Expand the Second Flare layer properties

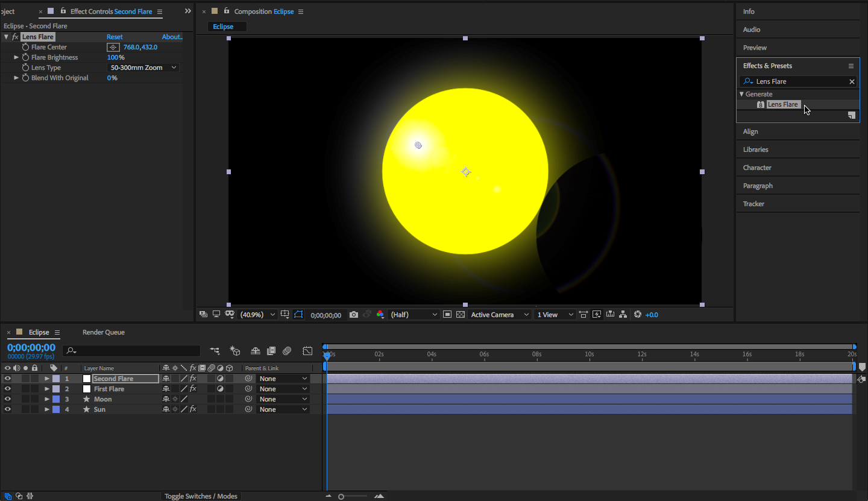click(47, 379)
